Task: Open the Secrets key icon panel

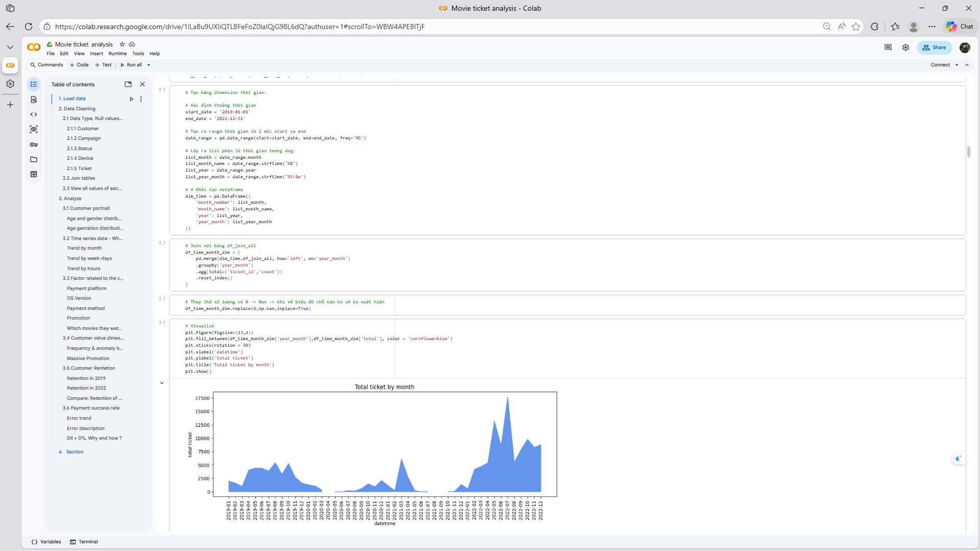Action: (34, 145)
